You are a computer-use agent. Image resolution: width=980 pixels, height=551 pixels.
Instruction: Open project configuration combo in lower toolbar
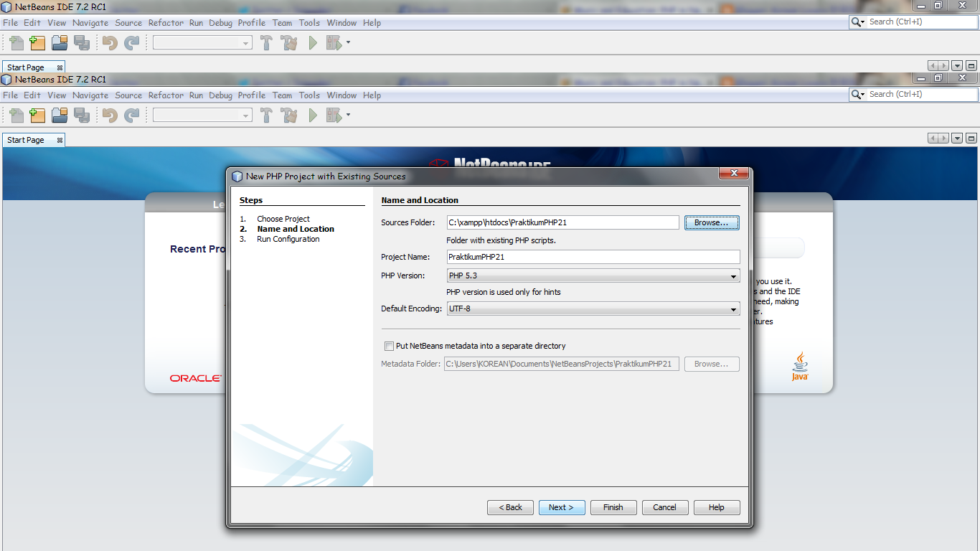pyautogui.click(x=202, y=116)
